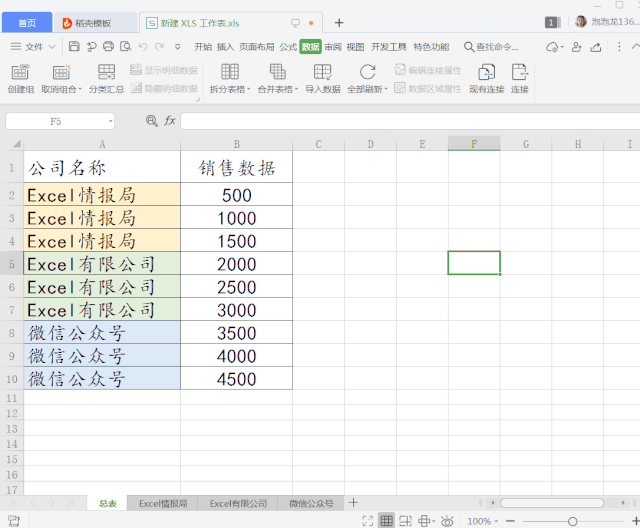Click the Save icon in quick toolbar

tap(74, 47)
